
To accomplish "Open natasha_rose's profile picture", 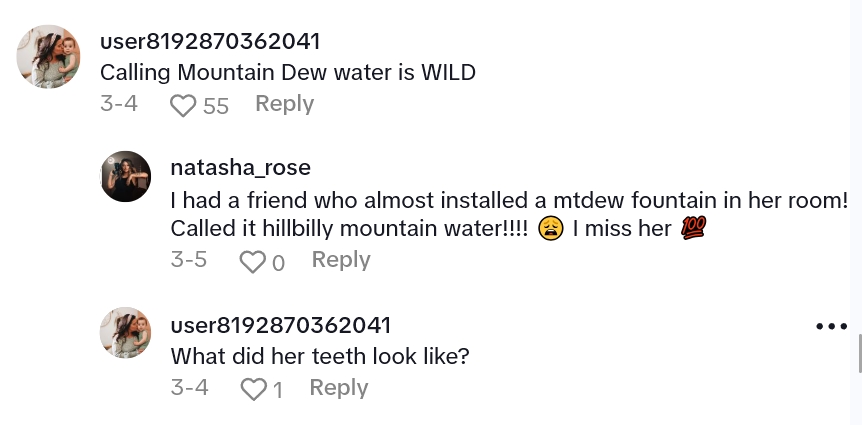I will (x=126, y=177).
